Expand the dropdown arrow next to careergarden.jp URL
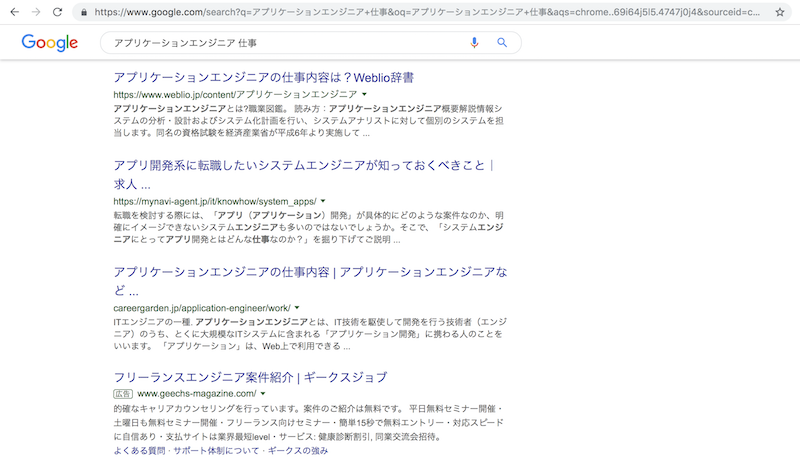800x468 pixels. pyautogui.click(x=297, y=308)
